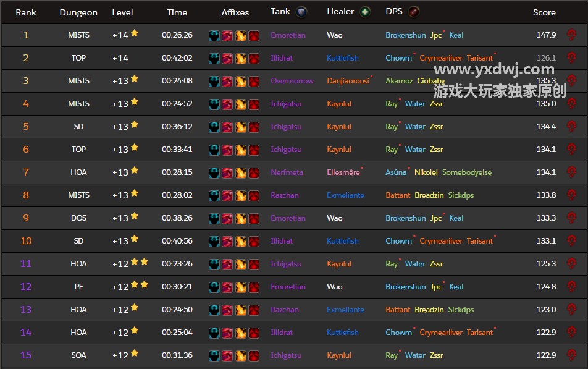Click the orange flame affix icon in rank 12 row
Image resolution: width=588 pixels, height=369 pixels.
(240, 287)
